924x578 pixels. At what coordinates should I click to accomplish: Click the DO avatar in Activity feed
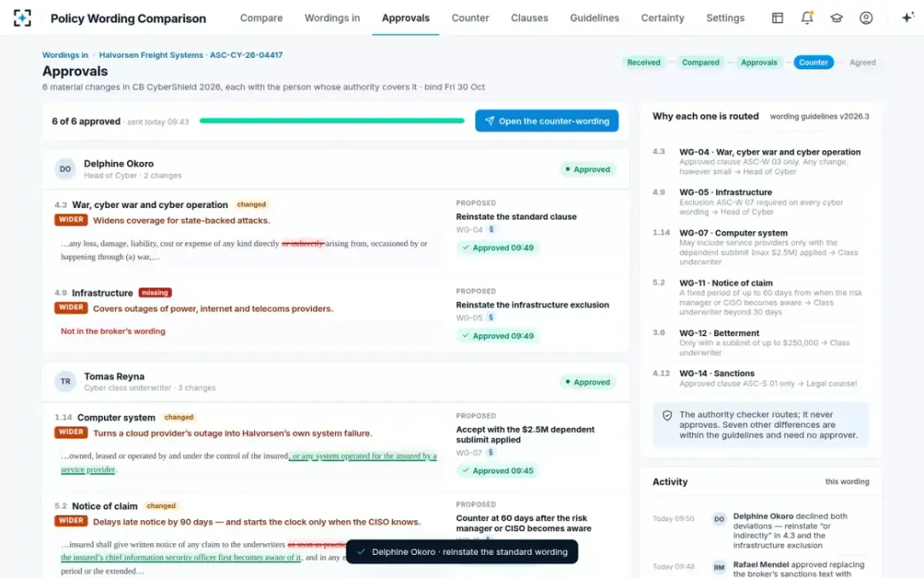(719, 519)
